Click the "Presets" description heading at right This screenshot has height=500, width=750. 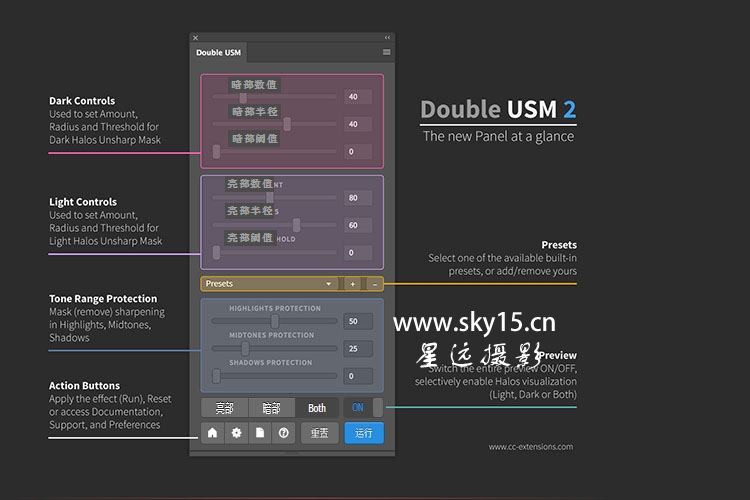559,245
